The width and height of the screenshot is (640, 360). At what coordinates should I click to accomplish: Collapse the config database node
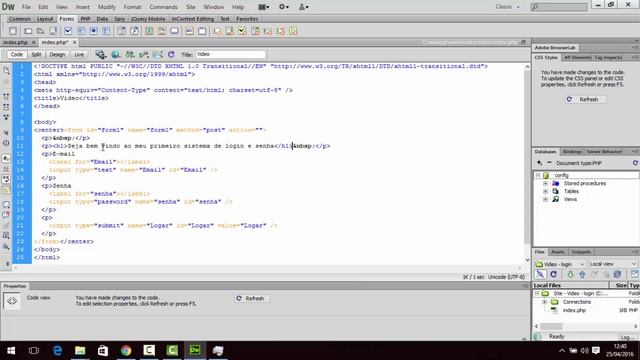click(538, 175)
